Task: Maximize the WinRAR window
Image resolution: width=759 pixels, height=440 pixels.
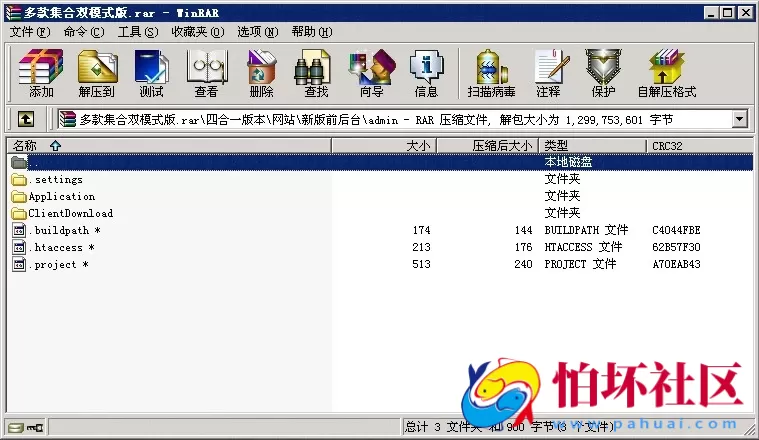Action: [728, 13]
